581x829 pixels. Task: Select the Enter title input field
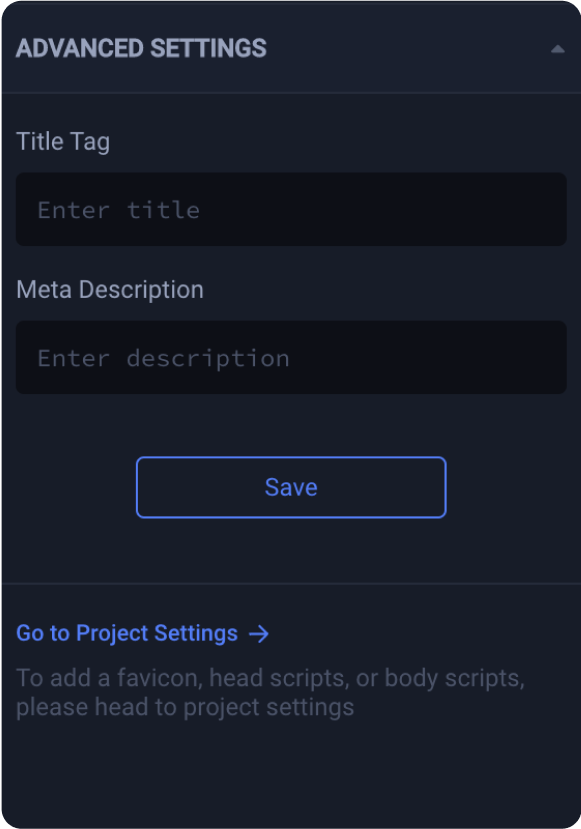[x=290, y=209]
